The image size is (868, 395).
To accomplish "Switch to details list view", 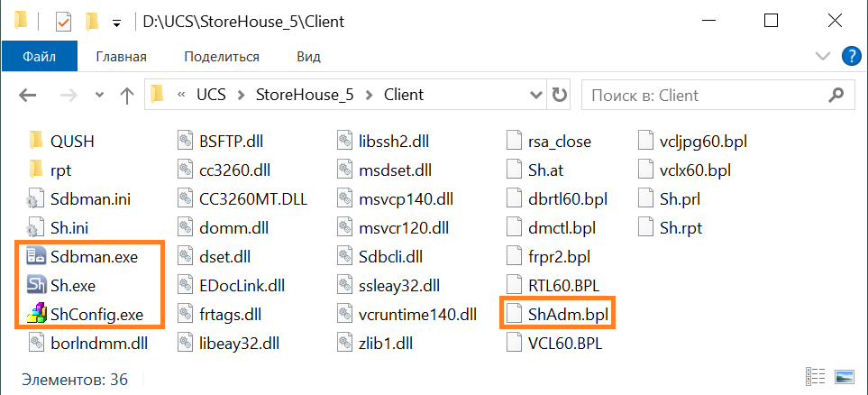I will point(816,377).
